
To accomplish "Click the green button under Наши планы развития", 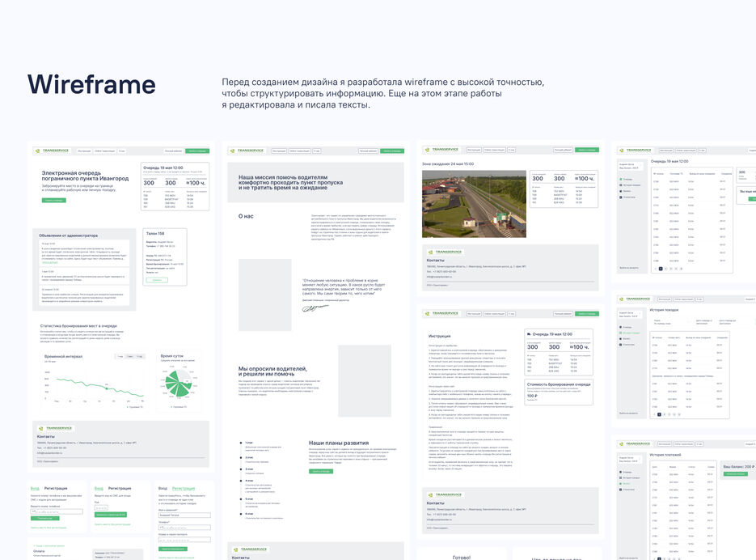I will tap(321, 471).
